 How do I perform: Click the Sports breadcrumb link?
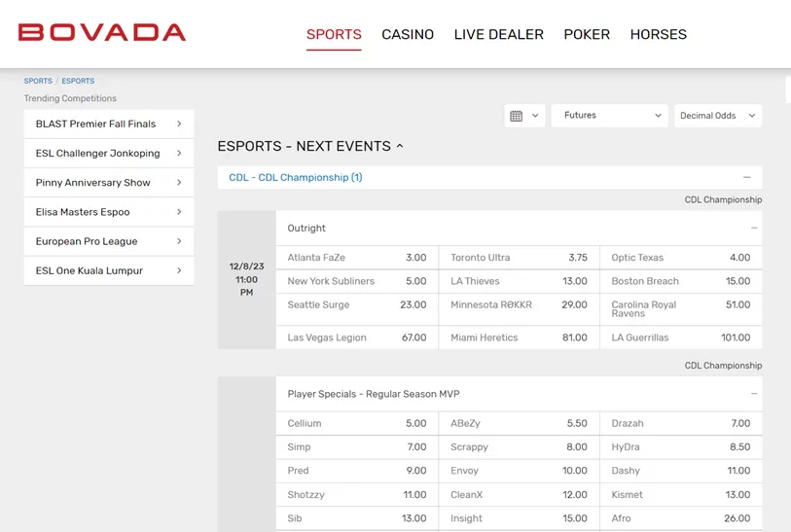tap(38, 81)
